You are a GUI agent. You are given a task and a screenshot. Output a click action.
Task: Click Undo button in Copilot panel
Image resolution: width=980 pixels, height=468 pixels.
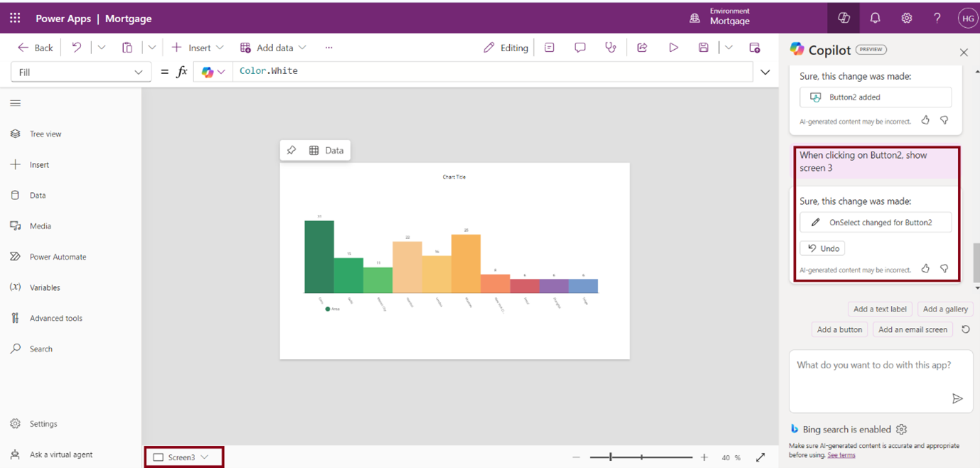point(823,248)
